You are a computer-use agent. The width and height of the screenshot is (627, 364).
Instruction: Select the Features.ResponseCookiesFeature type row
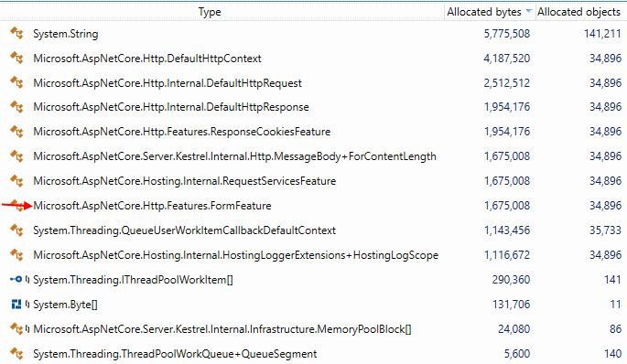tap(313, 132)
